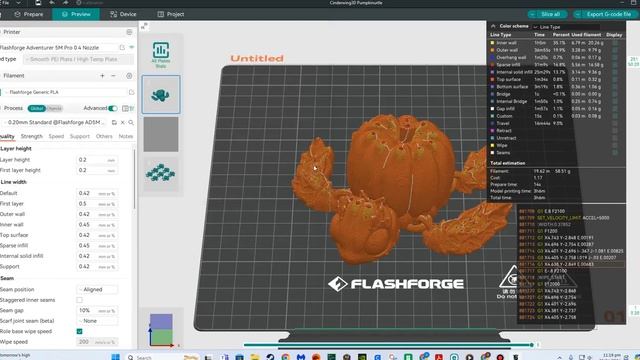Click the Layer height input field
640x360 pixels.
tap(97, 160)
